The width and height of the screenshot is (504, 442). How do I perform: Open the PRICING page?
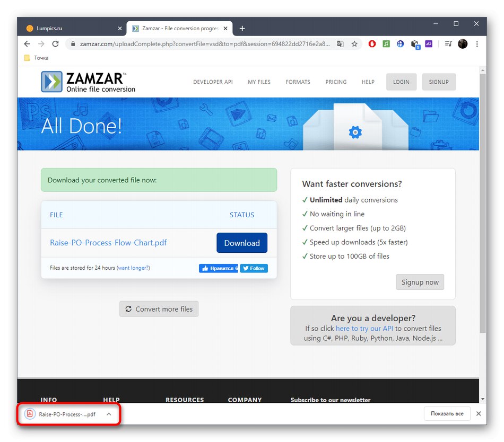[336, 82]
